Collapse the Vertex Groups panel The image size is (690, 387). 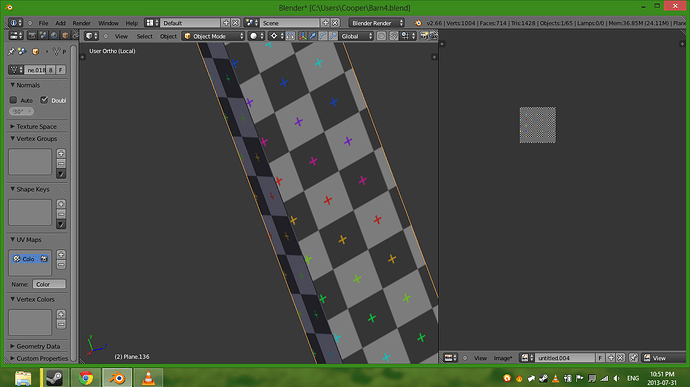coord(13,139)
